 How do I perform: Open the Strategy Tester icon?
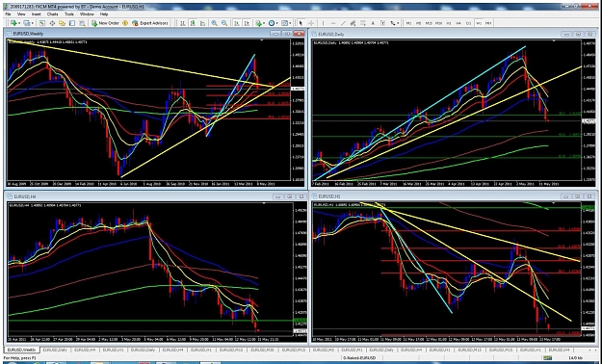[82, 23]
